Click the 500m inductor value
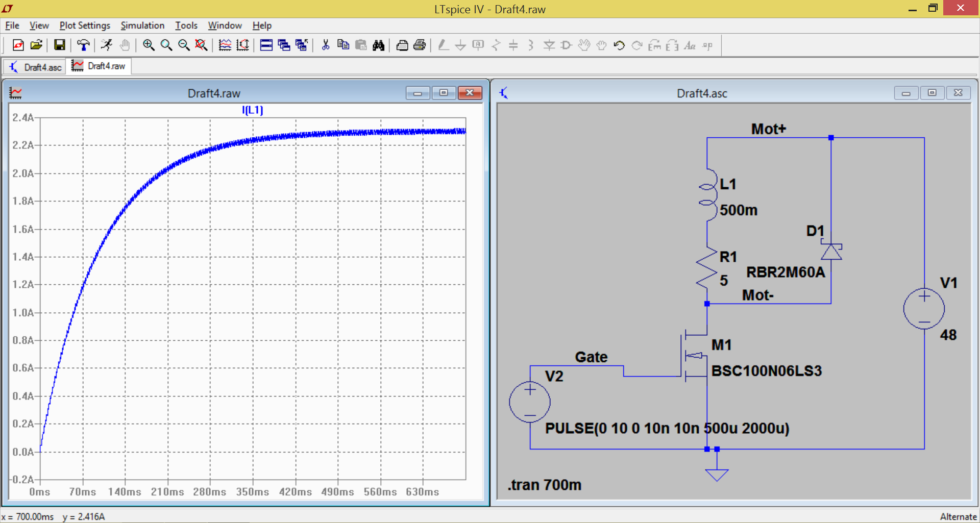 [739, 210]
